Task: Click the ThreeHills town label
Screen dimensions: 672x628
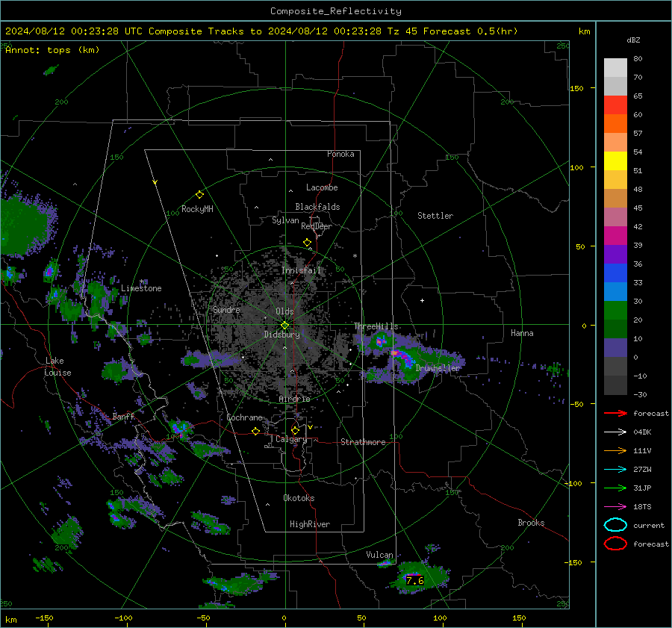Action: tap(376, 326)
